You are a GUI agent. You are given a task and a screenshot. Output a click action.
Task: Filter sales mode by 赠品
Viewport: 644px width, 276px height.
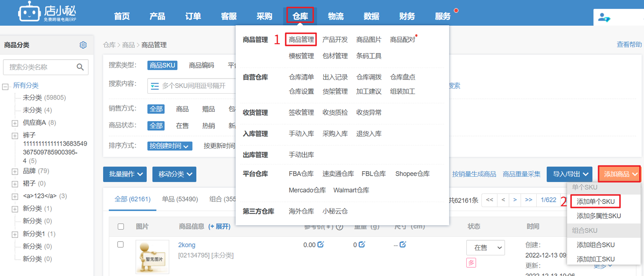(x=208, y=109)
